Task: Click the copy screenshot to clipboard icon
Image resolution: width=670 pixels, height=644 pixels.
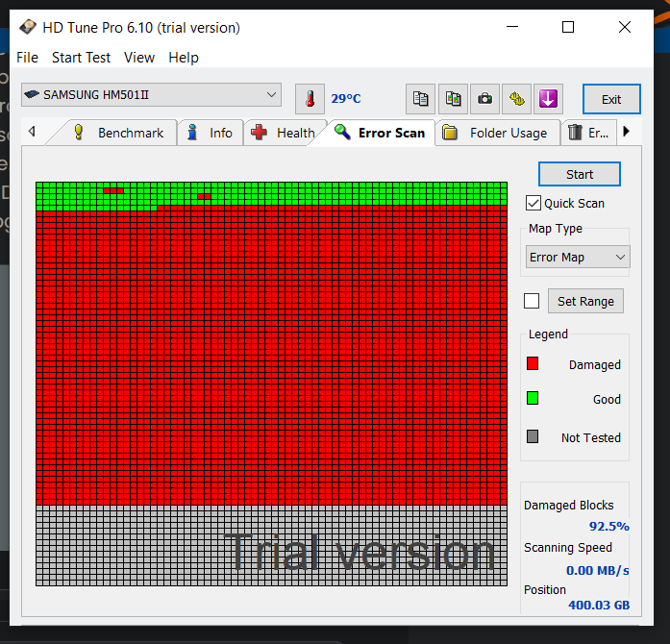Action: (x=453, y=98)
